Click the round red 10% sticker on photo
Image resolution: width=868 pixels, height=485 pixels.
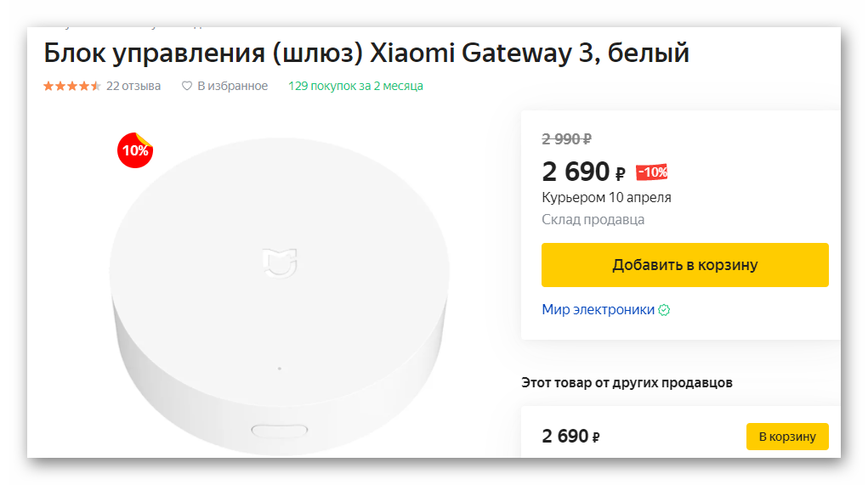point(135,150)
